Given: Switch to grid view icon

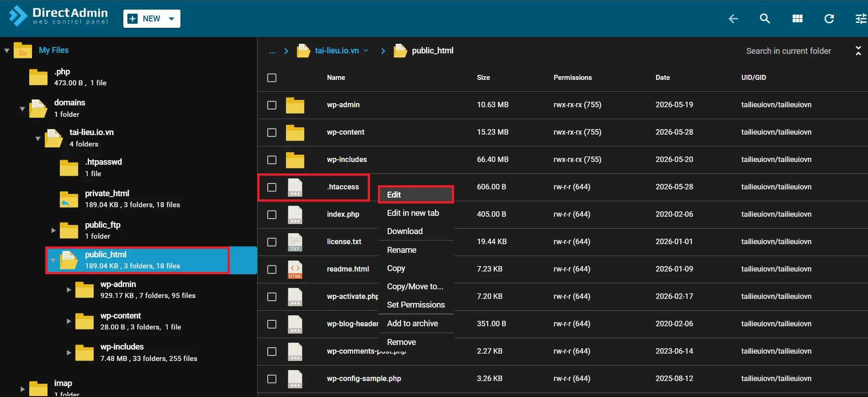Looking at the screenshot, I should [798, 19].
